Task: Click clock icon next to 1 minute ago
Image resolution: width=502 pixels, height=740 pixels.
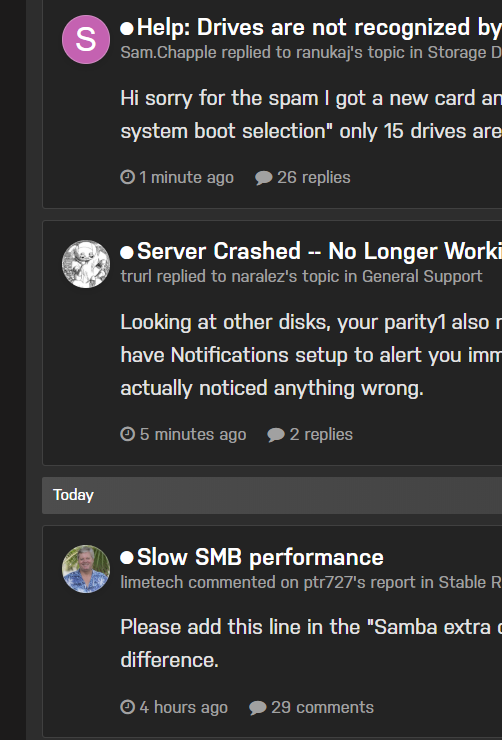Action: pyautogui.click(x=127, y=177)
